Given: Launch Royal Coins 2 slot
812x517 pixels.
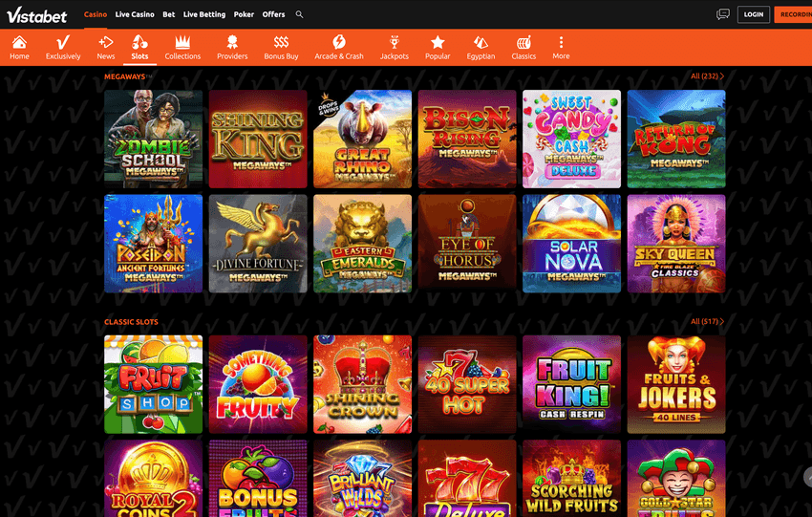Looking at the screenshot, I should click(x=153, y=479).
